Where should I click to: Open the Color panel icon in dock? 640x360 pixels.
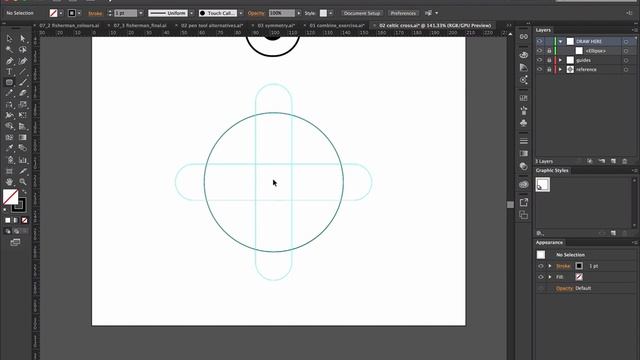coord(524,55)
